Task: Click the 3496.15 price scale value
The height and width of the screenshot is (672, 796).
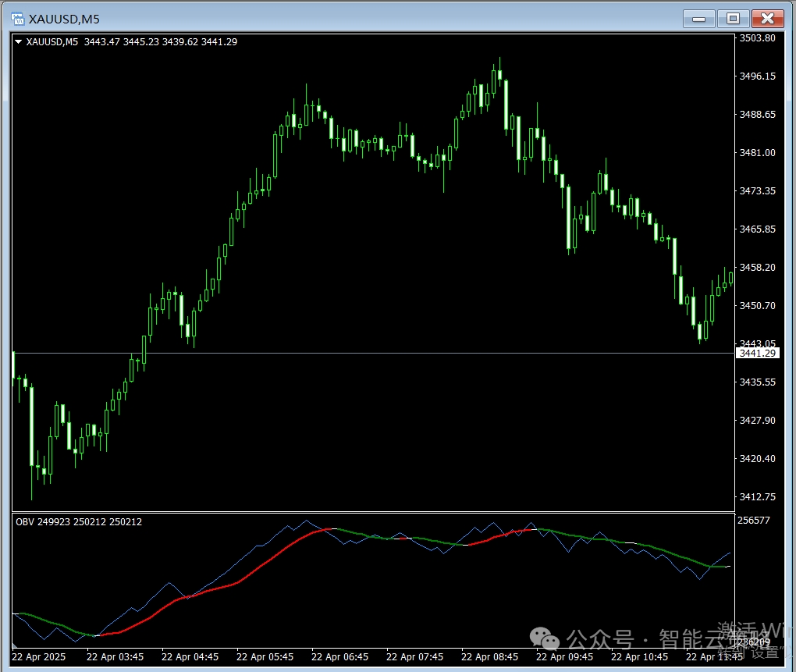Action: [x=758, y=76]
